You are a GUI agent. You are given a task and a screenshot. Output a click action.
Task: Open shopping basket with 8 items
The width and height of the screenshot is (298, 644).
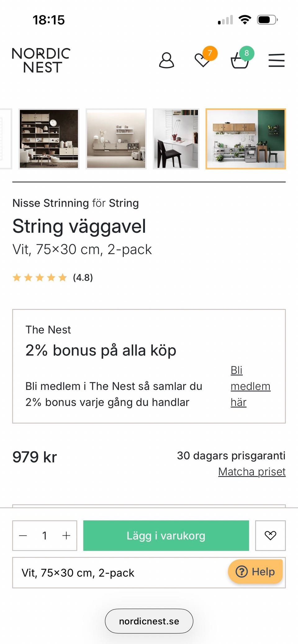point(240,60)
